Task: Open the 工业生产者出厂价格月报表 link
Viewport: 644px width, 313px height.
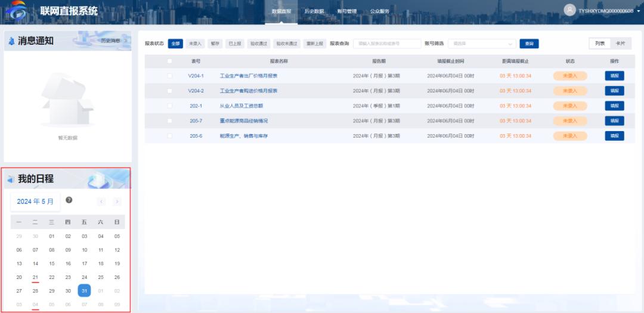Action: click(249, 76)
